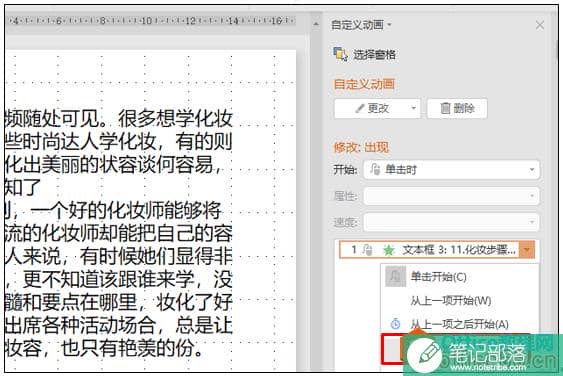Click the horizontal ruler above the slide
The image size is (563, 376).
pos(151,21)
